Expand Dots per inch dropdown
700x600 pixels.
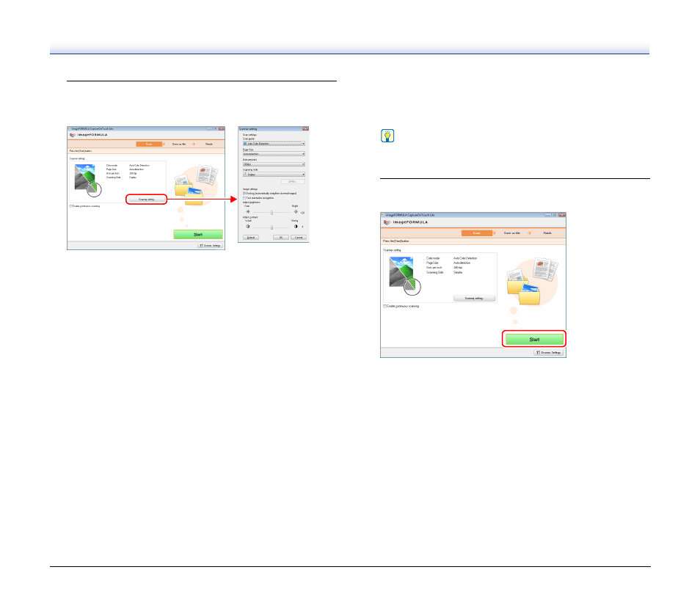(x=274, y=164)
